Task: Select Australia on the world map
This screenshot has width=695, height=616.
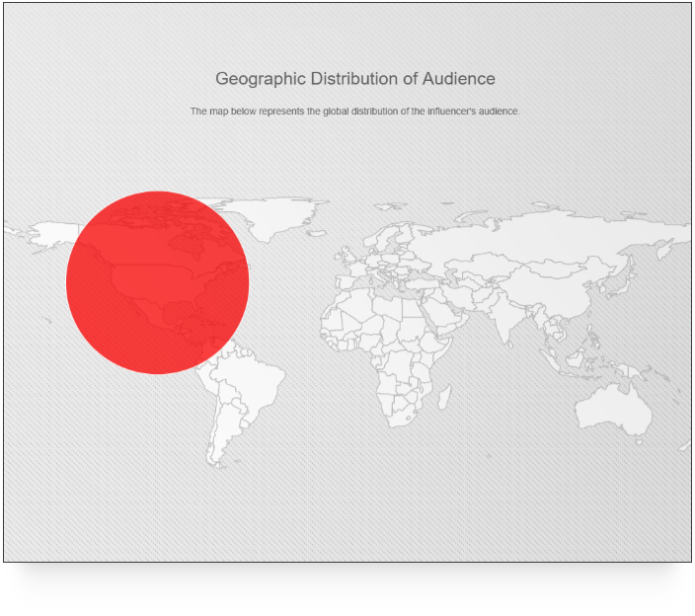Action: click(x=614, y=410)
